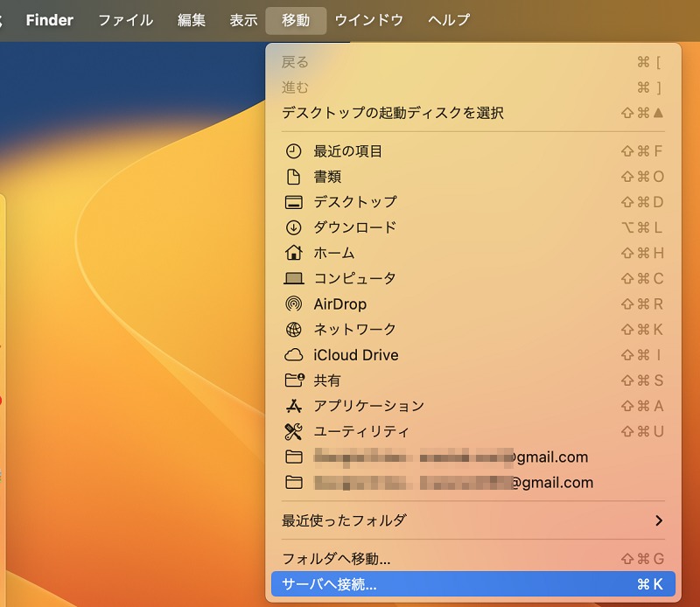
Task: Click the desktop icon beside デスクトップ
Action: pyautogui.click(x=293, y=202)
